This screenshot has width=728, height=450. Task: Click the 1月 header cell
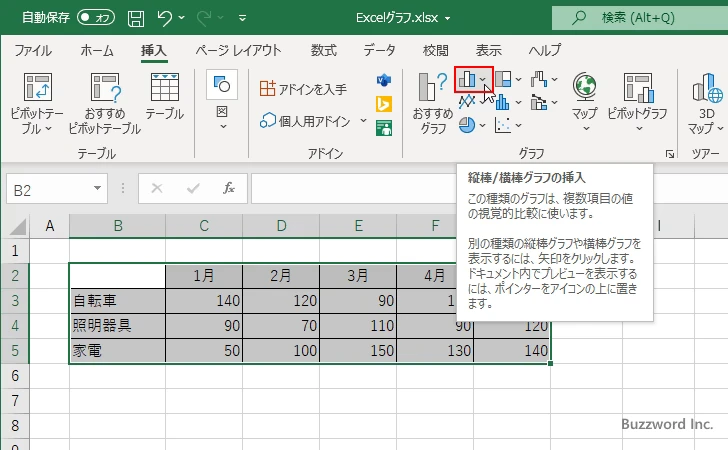(x=204, y=276)
